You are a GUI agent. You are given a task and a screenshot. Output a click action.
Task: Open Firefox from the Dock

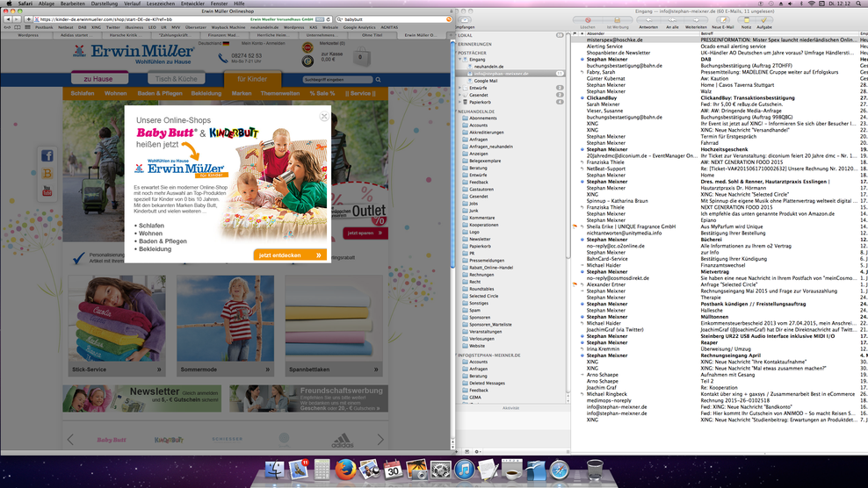pos(345,470)
